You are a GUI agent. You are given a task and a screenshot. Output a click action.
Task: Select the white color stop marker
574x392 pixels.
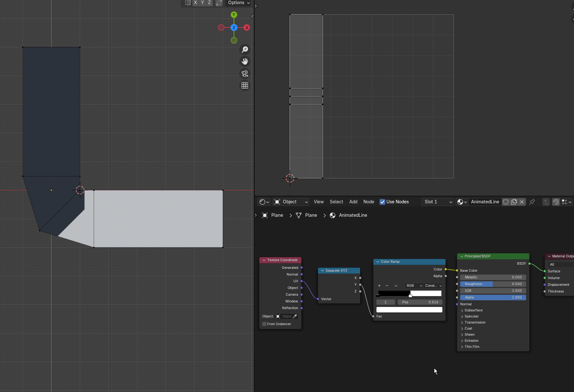point(410,295)
